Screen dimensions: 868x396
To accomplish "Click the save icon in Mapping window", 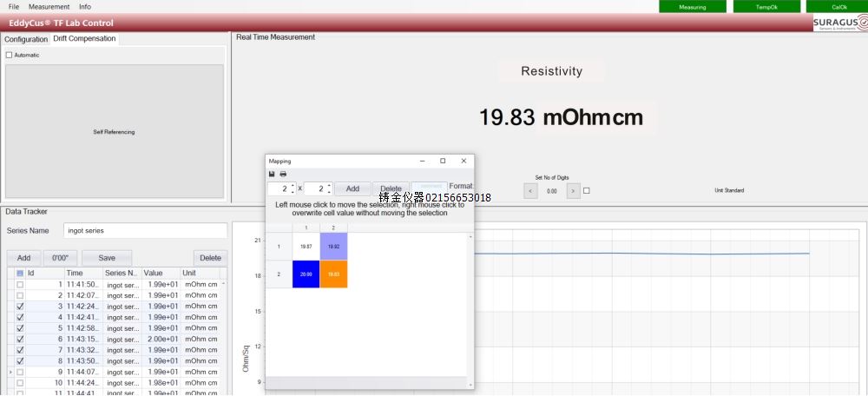I will point(272,174).
